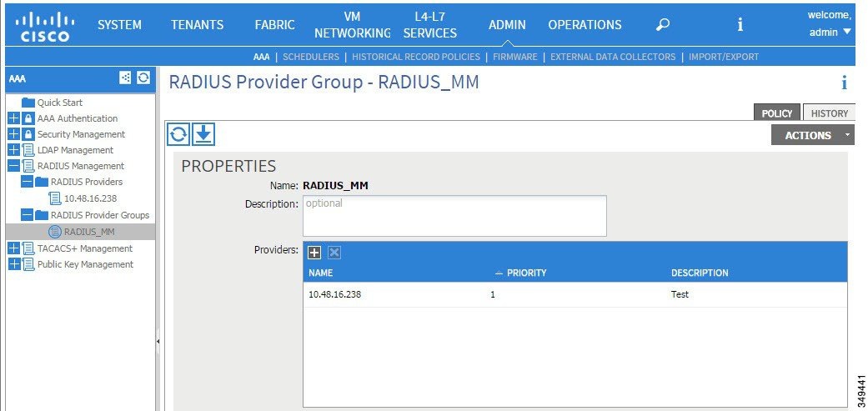Click the Test description cell
The height and width of the screenshot is (411, 868).
coord(680,294)
